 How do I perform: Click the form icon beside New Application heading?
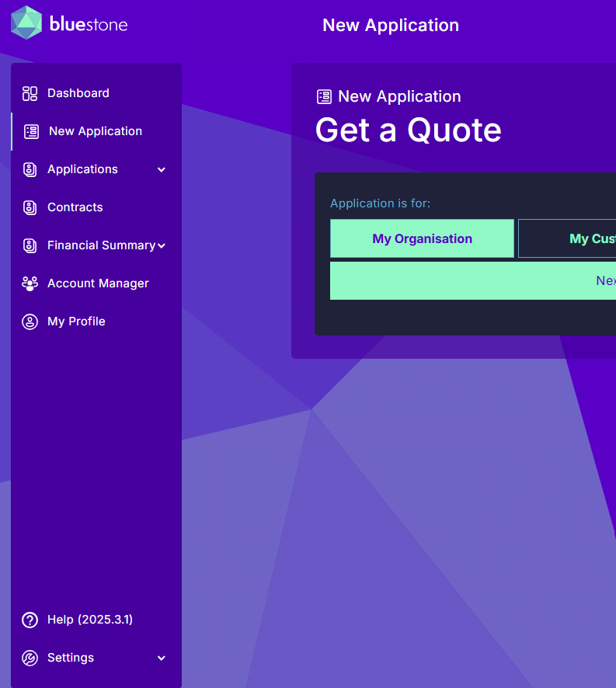pos(325,96)
